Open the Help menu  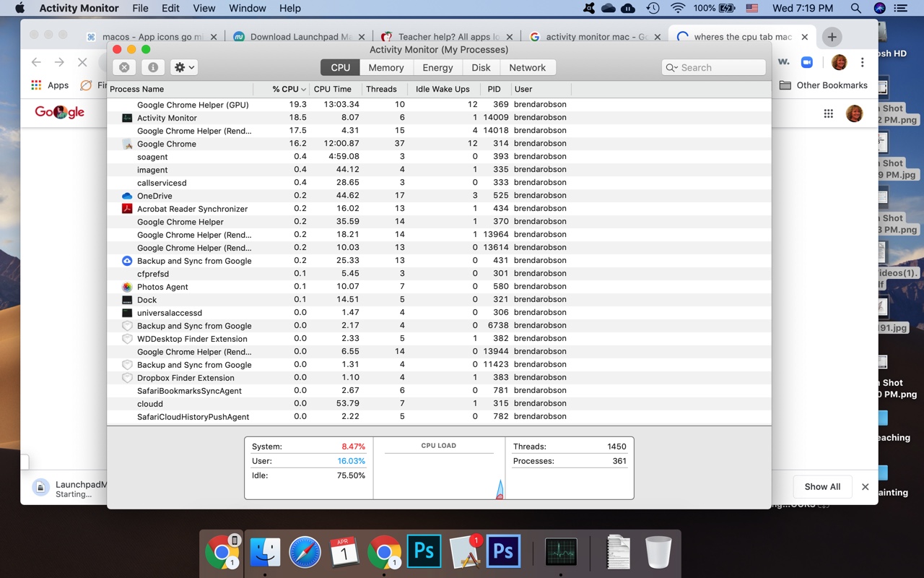point(290,8)
